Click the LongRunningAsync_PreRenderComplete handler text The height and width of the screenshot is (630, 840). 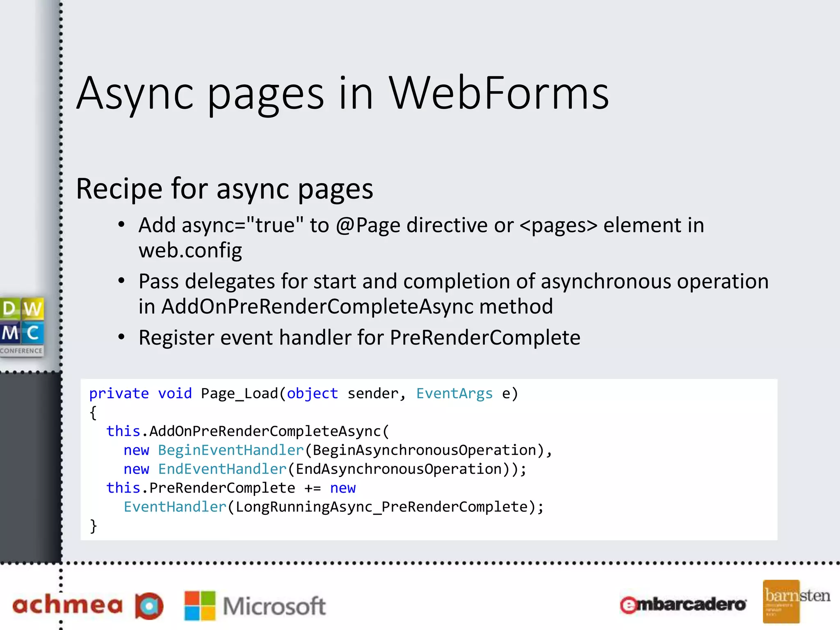(381, 507)
